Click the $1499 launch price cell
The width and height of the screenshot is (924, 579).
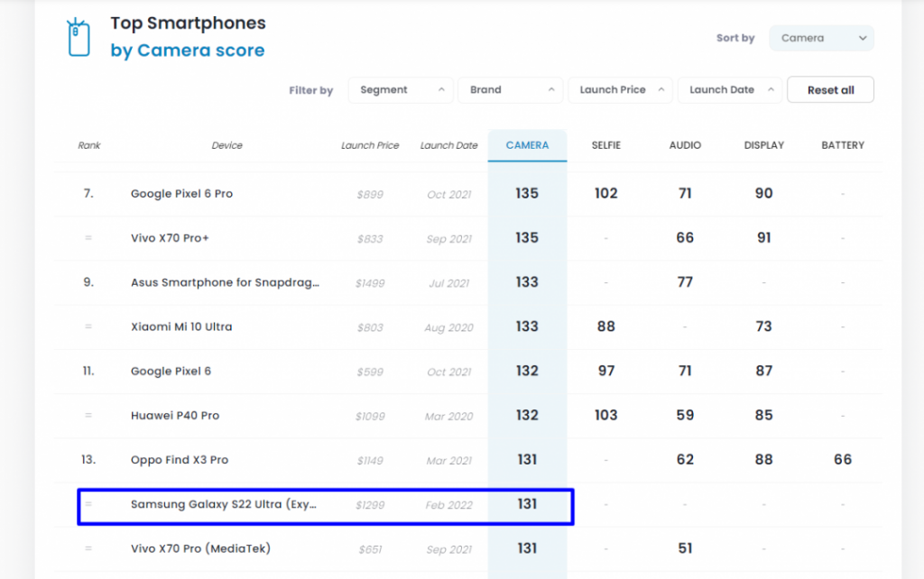(x=370, y=283)
